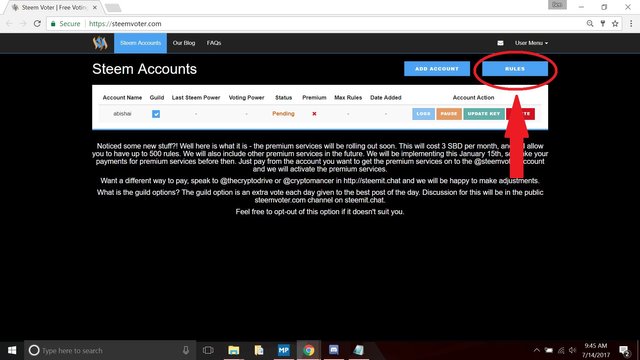Click the Cortana microphone icon
Image resolution: width=640 pixels, height=360 pixels.
tap(186, 350)
